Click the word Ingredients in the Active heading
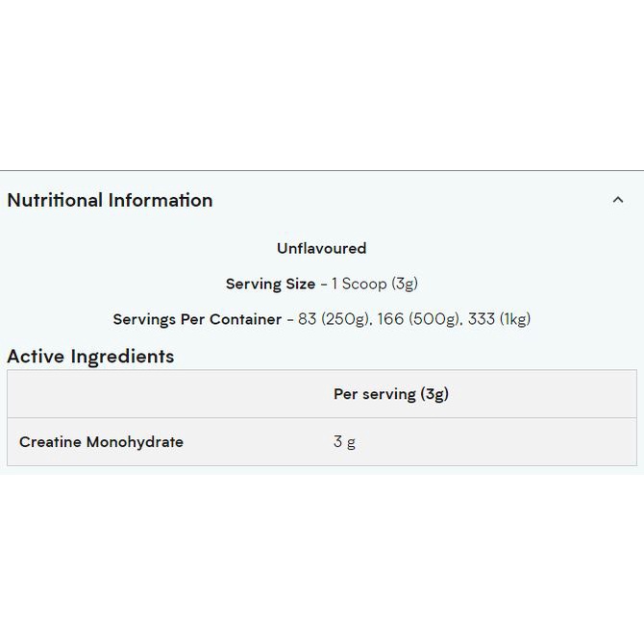 (x=120, y=356)
